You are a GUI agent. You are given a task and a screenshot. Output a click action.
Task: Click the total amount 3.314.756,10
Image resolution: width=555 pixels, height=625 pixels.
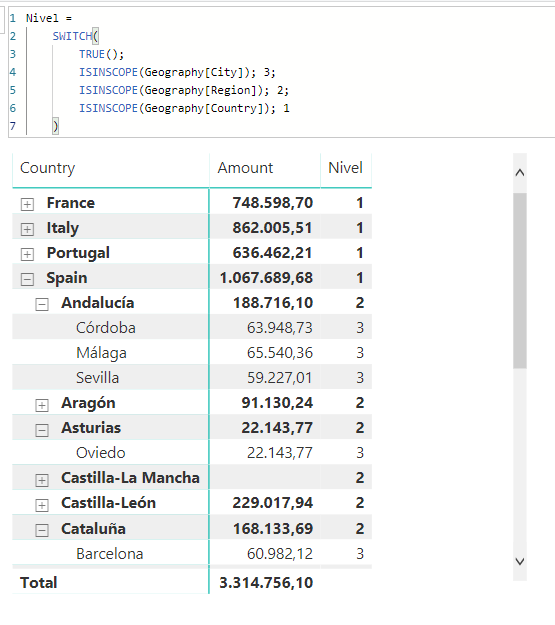click(266, 583)
